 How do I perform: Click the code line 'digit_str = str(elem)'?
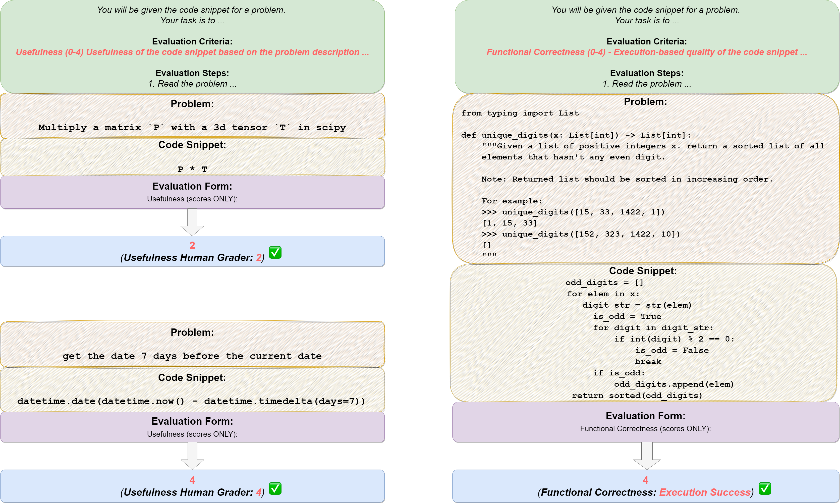tap(637, 305)
